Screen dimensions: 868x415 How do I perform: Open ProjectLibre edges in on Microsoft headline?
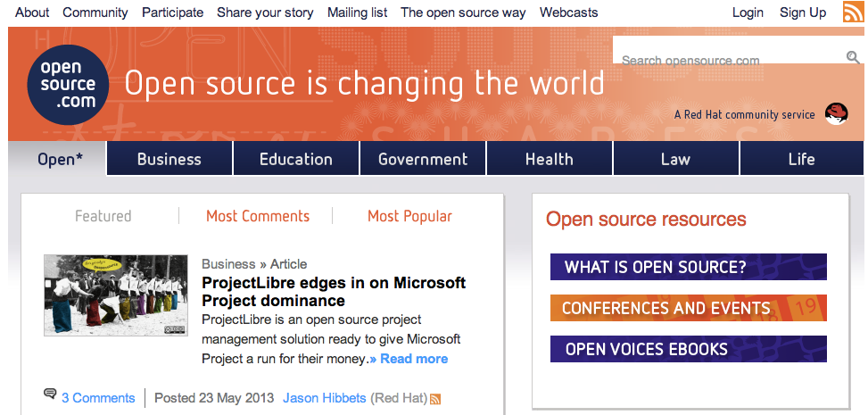point(334,292)
